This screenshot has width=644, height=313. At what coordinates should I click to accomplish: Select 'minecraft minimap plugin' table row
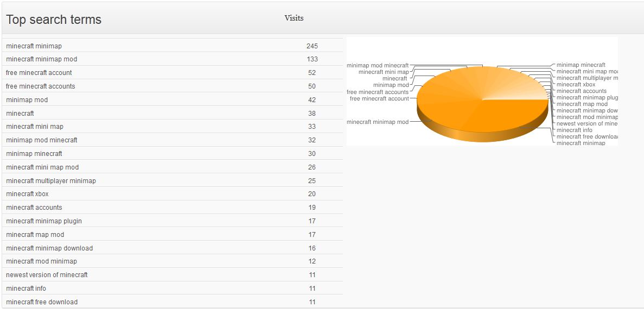click(172, 221)
